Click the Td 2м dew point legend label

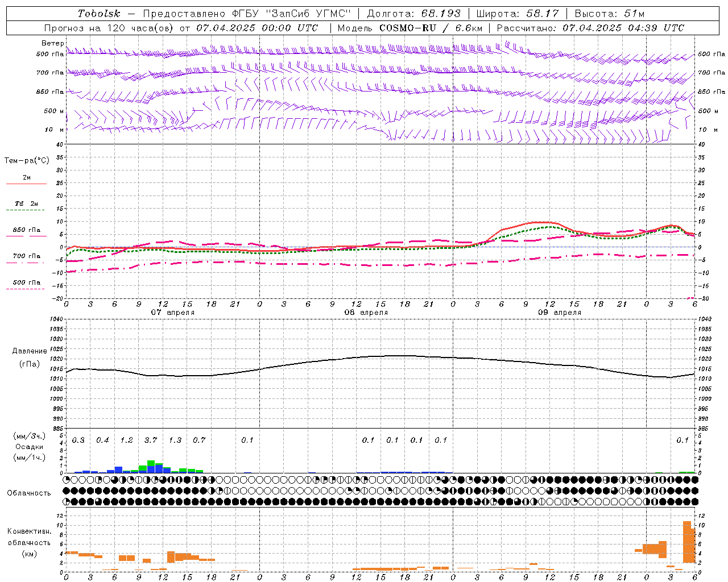(26, 203)
